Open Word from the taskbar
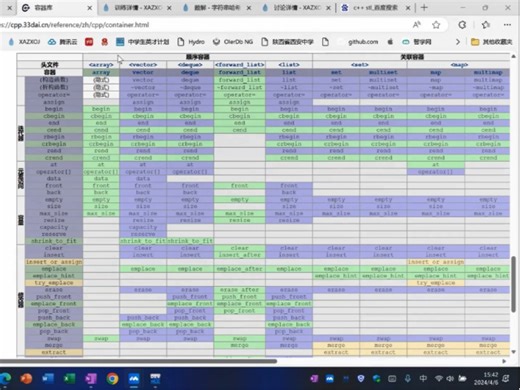The height and width of the screenshot is (390, 520). pos(48,378)
